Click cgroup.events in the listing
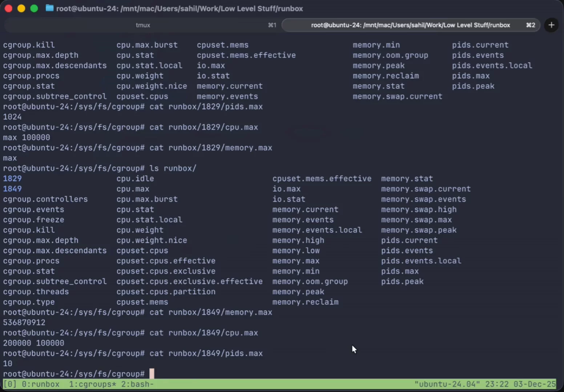The width and height of the screenshot is (564, 392). 33,209
